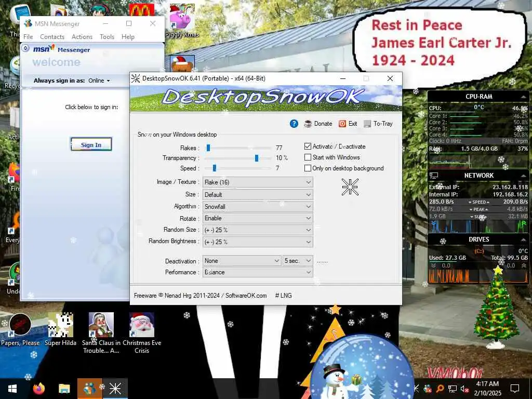Screen dimensions: 532x399
Task: Click the tray network icon
Action: pyautogui.click(x=453, y=389)
